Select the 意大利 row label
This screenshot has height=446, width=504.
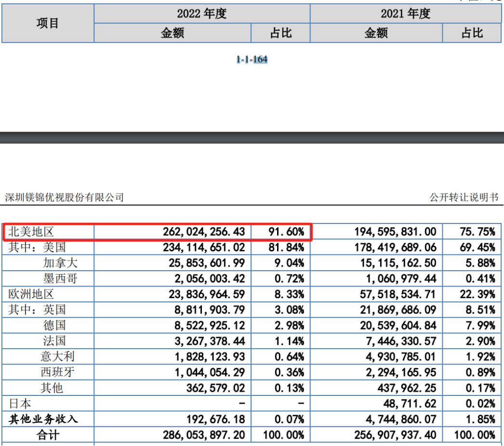[x=57, y=356]
